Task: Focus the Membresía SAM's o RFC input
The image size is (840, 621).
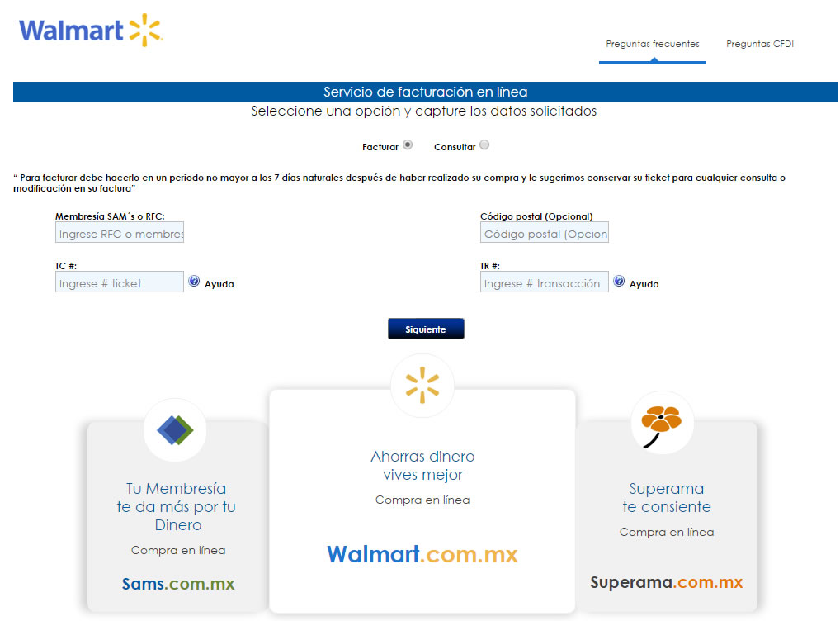Action: tap(120, 234)
